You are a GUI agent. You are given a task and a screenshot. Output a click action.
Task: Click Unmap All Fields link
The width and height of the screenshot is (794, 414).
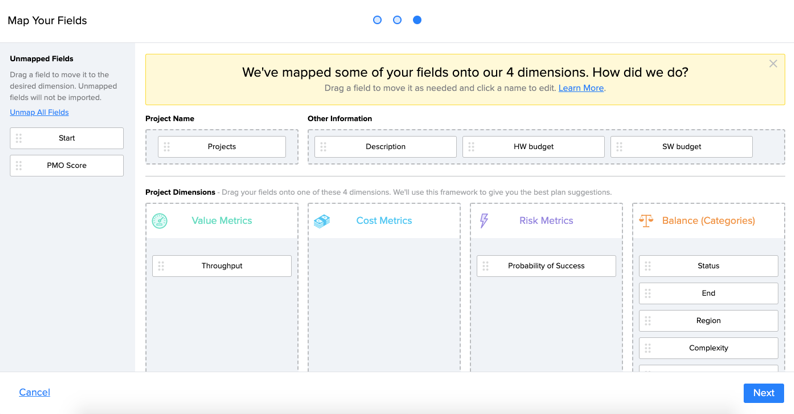pos(39,112)
